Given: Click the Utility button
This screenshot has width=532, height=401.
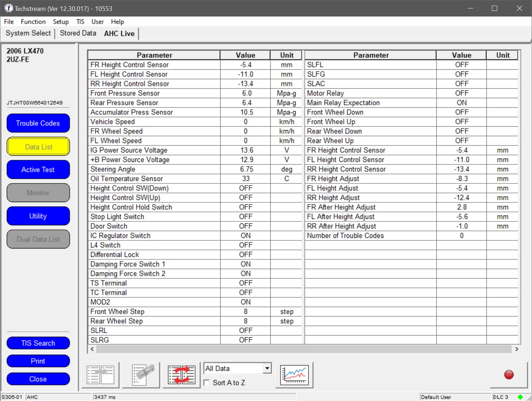Looking at the screenshot, I should tap(38, 216).
